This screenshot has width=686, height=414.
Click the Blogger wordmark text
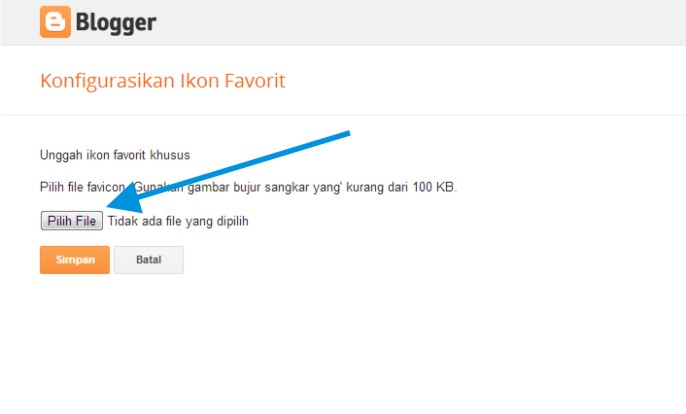click(x=116, y=23)
